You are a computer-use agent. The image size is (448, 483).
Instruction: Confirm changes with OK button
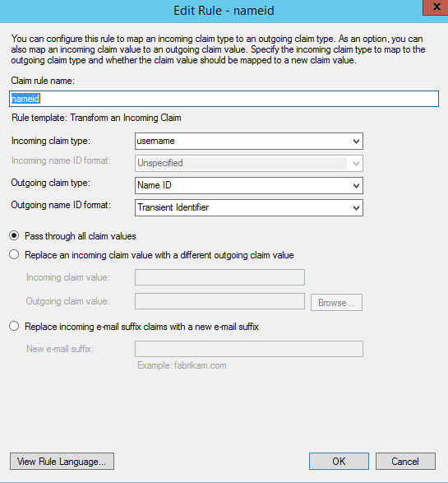[339, 461]
